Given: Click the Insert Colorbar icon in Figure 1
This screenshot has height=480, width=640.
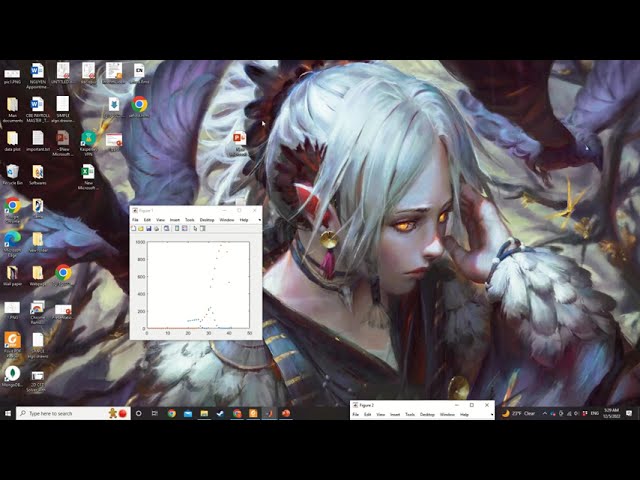Looking at the screenshot, I should [x=177, y=229].
